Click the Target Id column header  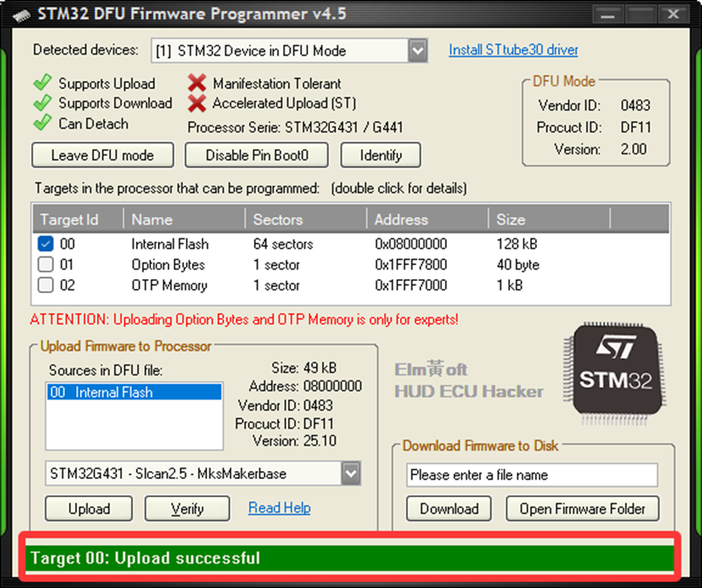coord(79,220)
